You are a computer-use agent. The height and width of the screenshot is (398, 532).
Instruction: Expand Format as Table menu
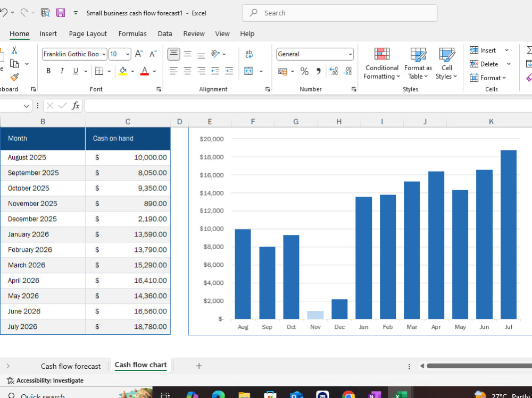(418, 64)
